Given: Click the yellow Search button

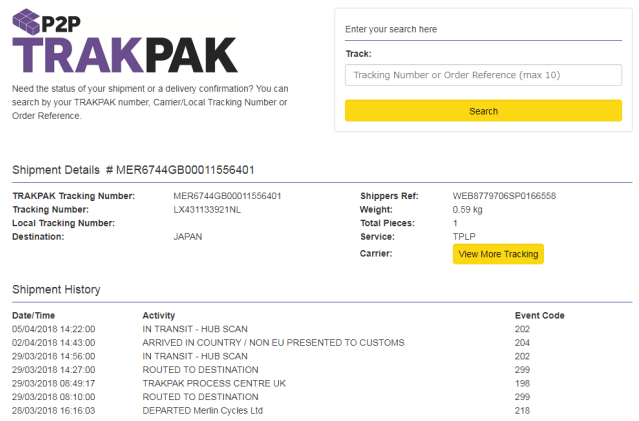Looking at the screenshot, I should click(x=483, y=111).
